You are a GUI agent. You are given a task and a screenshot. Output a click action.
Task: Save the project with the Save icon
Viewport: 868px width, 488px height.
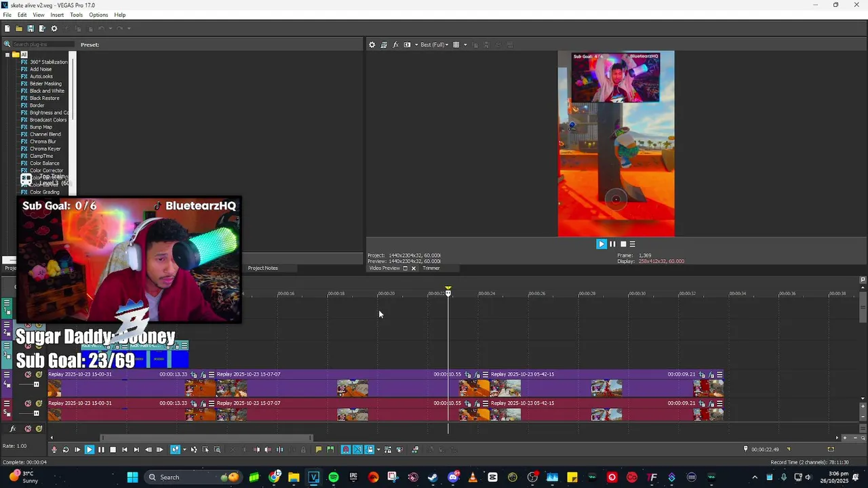pos(31,28)
